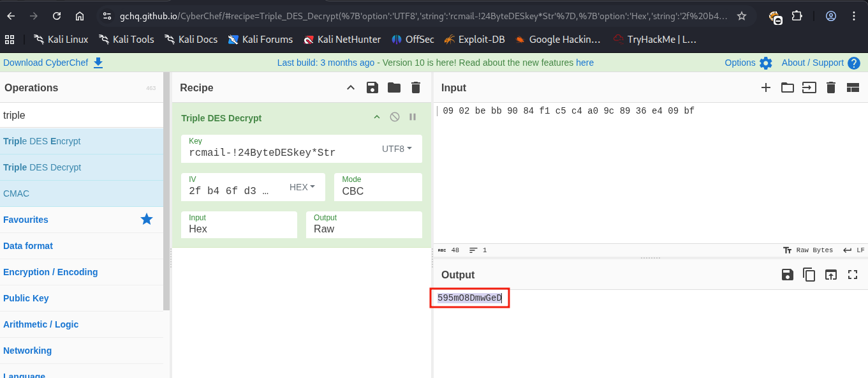Add a new input tab

(766, 88)
